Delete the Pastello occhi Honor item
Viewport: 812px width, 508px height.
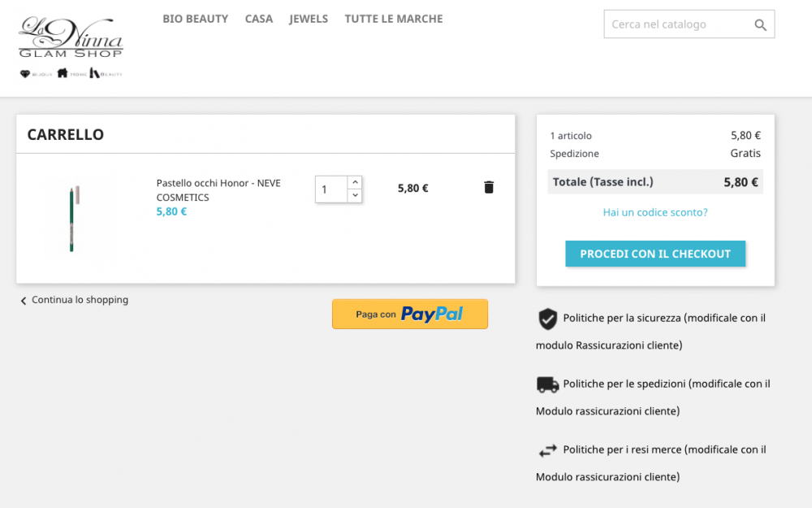488,187
